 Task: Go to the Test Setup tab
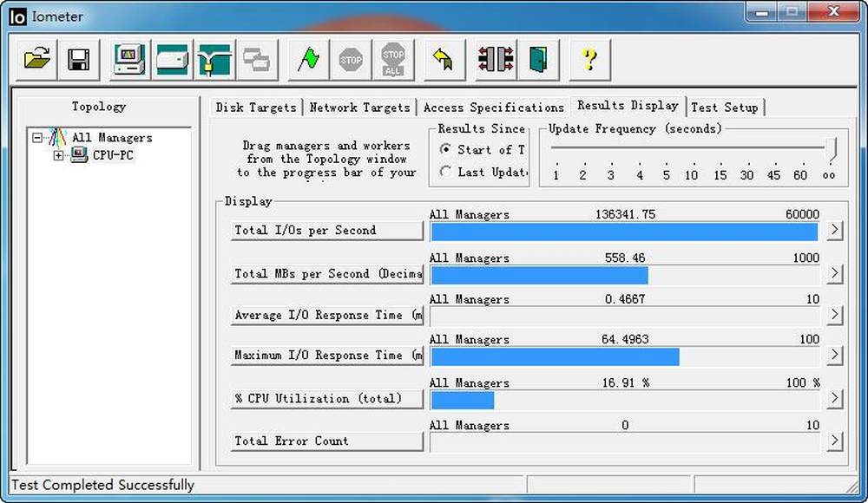(x=725, y=108)
